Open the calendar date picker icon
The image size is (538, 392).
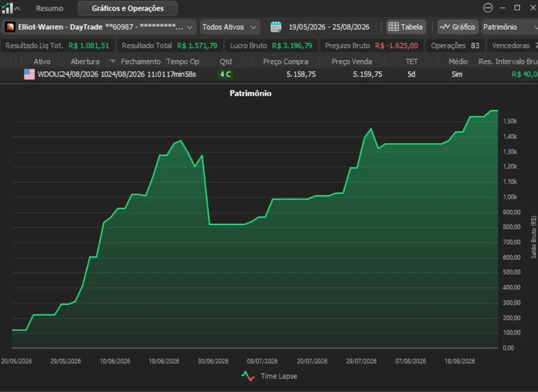[275, 27]
